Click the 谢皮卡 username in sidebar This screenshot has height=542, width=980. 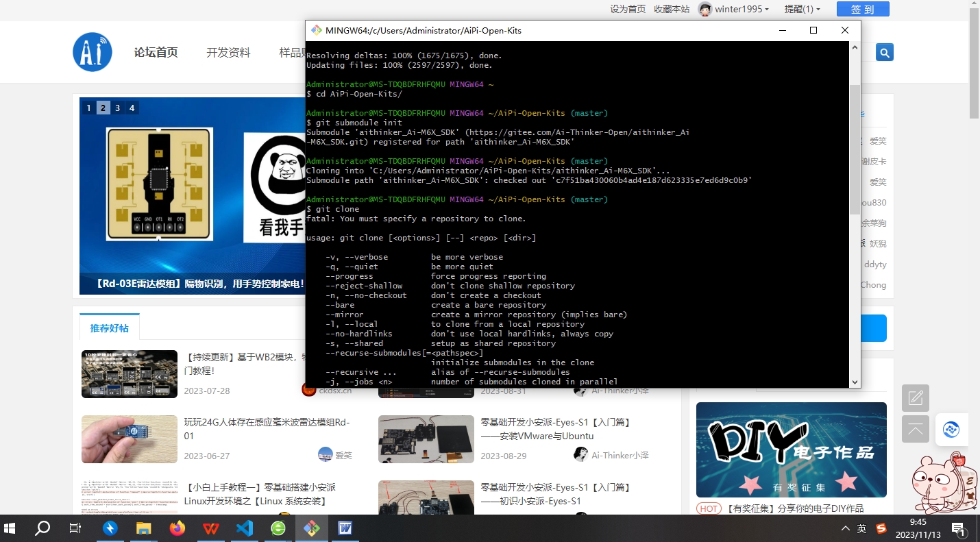pyautogui.click(x=874, y=162)
